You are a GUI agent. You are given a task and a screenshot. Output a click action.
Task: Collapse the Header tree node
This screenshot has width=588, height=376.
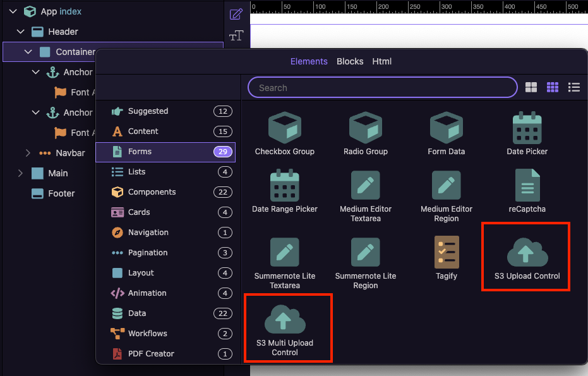click(21, 32)
